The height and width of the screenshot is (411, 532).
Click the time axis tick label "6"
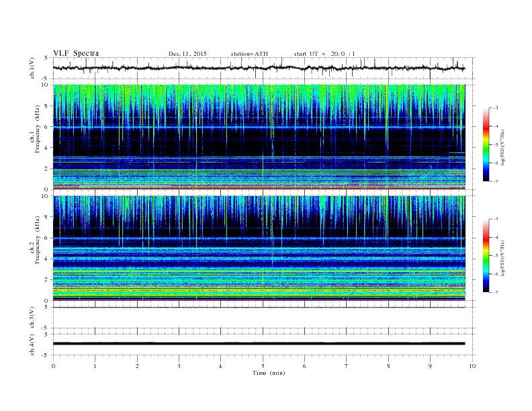coord(304,366)
